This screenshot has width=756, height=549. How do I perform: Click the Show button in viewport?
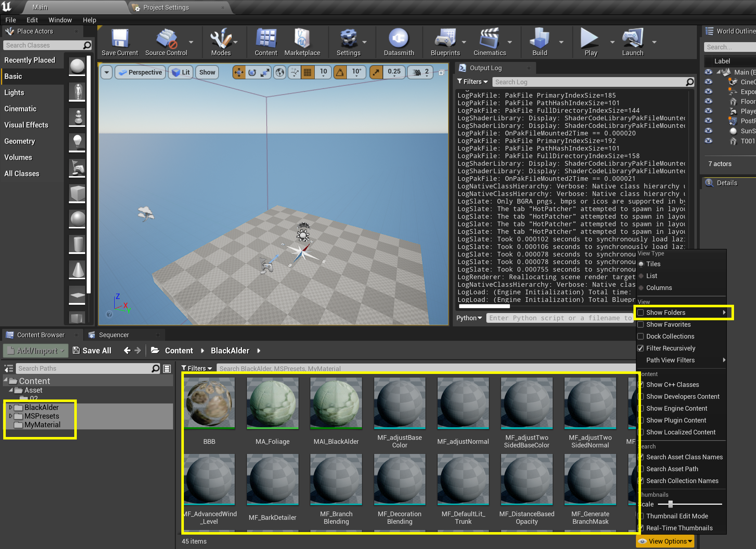(x=207, y=72)
